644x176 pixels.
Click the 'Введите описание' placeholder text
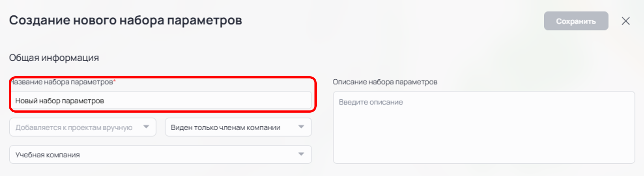tap(371, 102)
